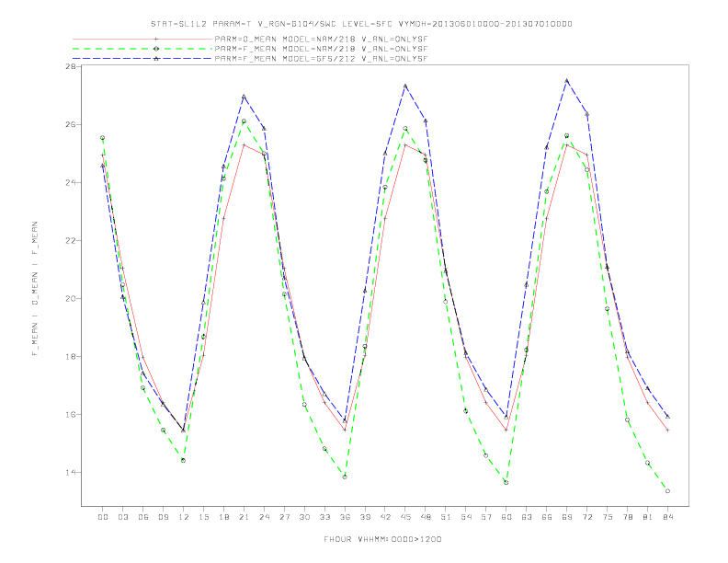The height and width of the screenshot is (563, 728).
Task: Click x-axis tick label 36
Action: pos(345,517)
